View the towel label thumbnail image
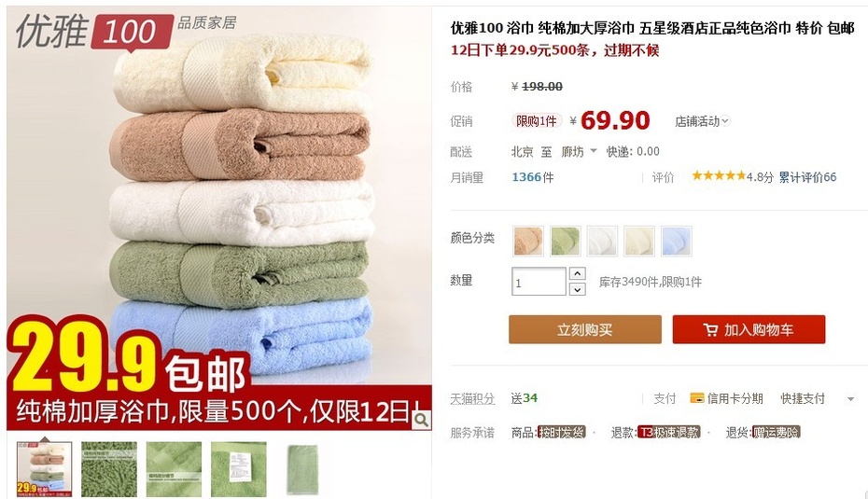868x499 pixels. pos(239,469)
